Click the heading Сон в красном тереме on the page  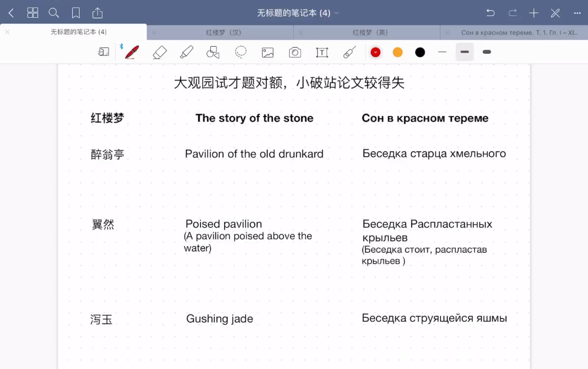click(x=425, y=118)
